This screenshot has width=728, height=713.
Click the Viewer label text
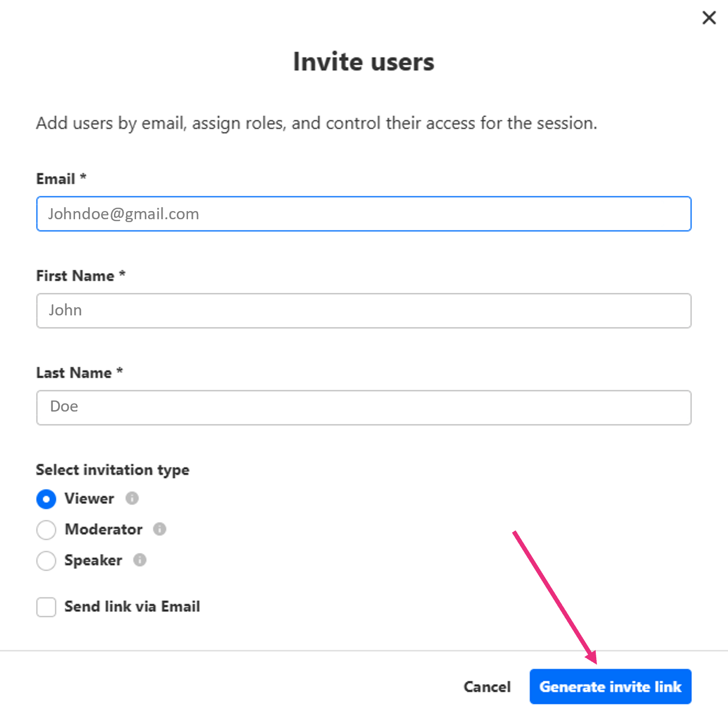[89, 499]
